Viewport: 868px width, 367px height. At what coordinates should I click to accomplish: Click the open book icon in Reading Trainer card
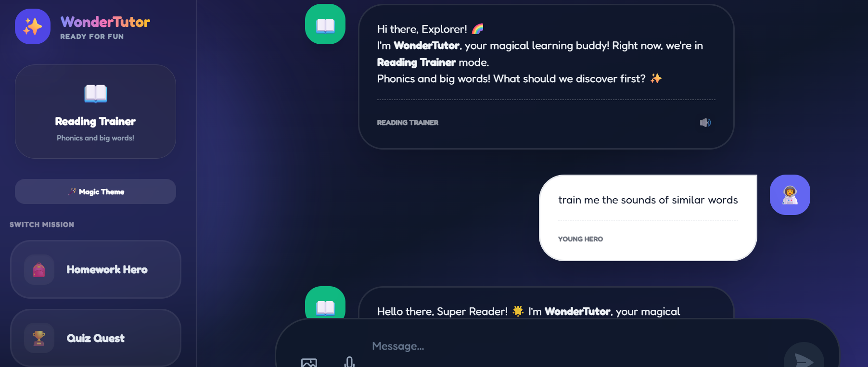95,93
